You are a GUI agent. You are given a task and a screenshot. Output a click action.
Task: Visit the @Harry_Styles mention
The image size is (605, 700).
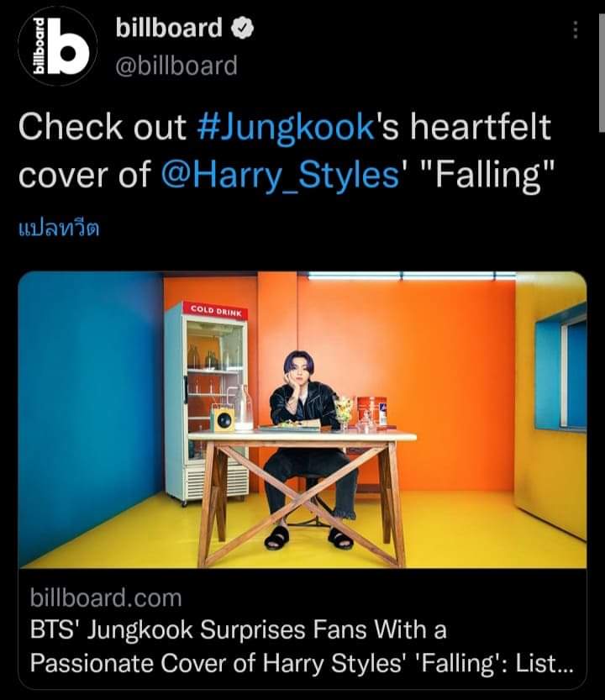[280, 175]
